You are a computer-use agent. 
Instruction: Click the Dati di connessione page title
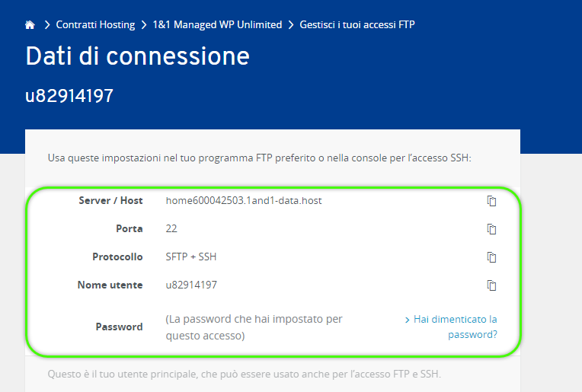click(x=137, y=56)
